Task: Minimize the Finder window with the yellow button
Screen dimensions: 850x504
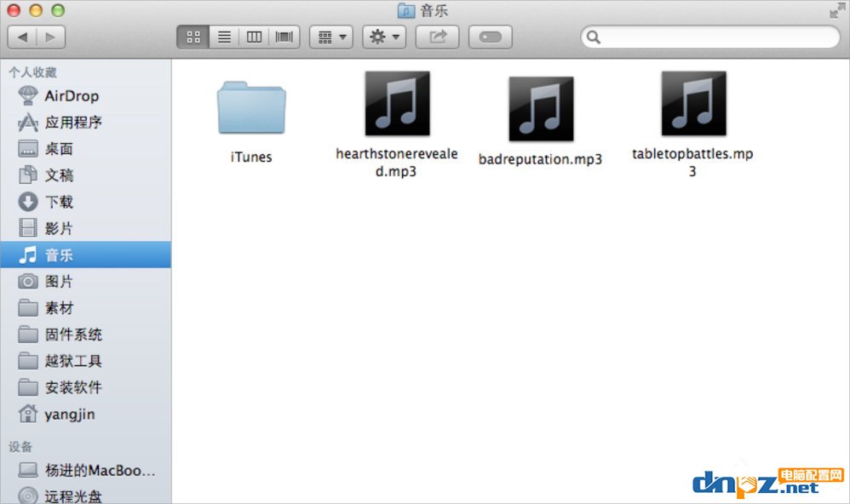Action: click(36, 10)
